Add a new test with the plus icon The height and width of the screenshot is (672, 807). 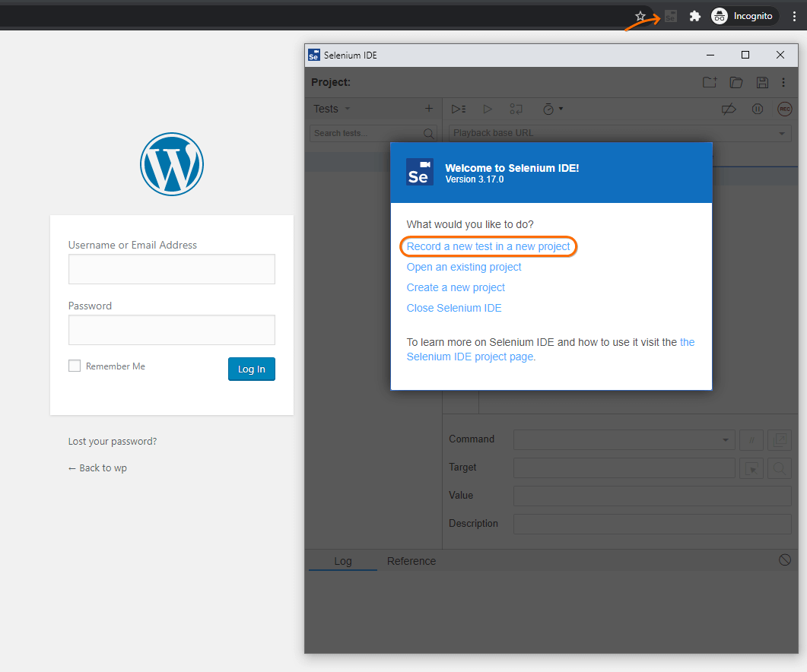coord(429,109)
